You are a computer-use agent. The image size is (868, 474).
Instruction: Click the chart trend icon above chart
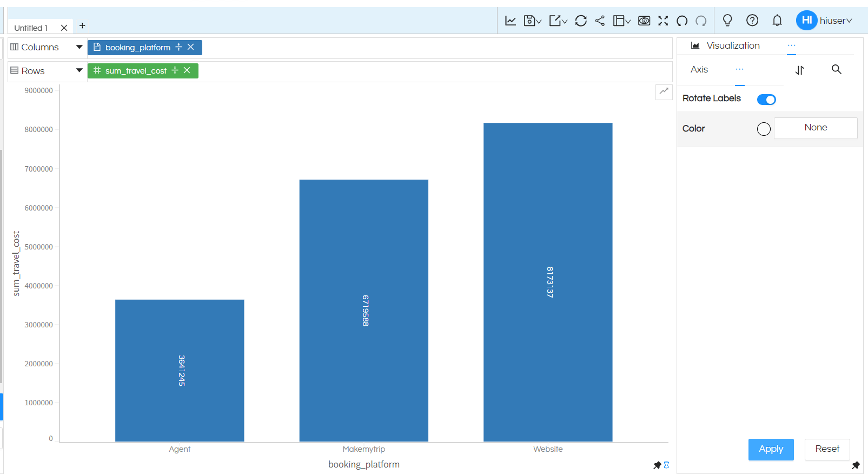click(664, 91)
